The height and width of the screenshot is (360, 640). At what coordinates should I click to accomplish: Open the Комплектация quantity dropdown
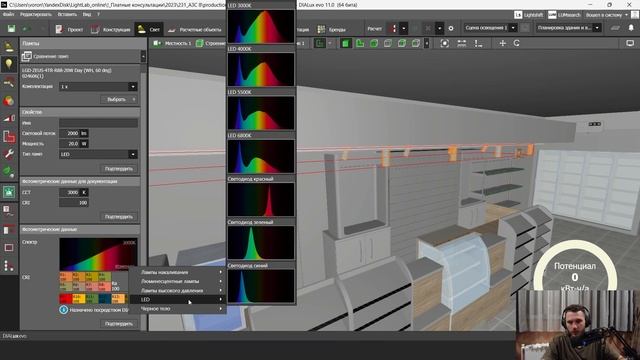[98, 87]
